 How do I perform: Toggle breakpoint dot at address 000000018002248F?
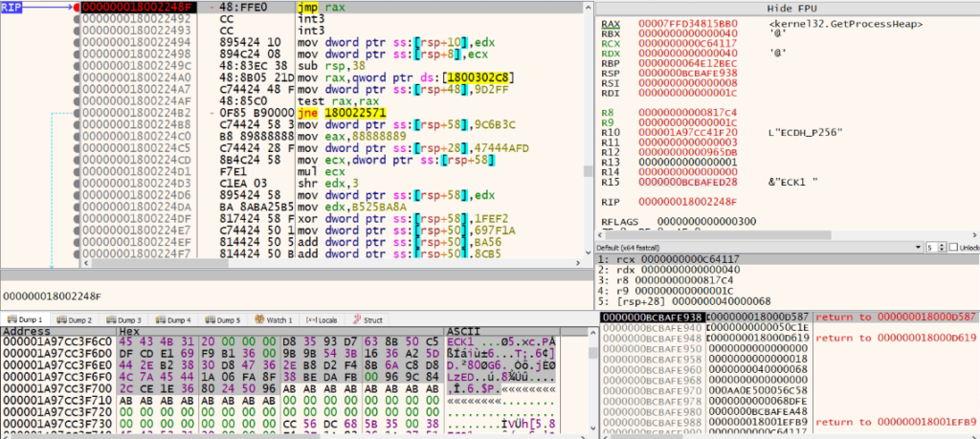click(x=77, y=8)
